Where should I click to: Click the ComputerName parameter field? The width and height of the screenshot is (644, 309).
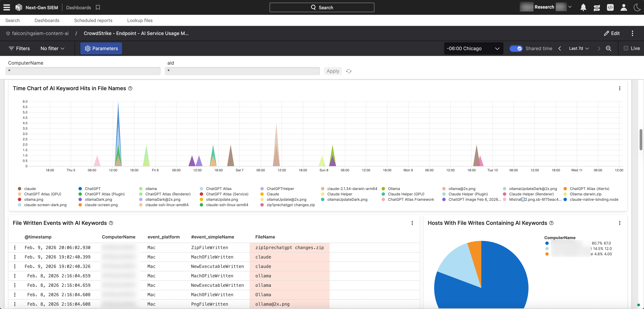click(83, 71)
